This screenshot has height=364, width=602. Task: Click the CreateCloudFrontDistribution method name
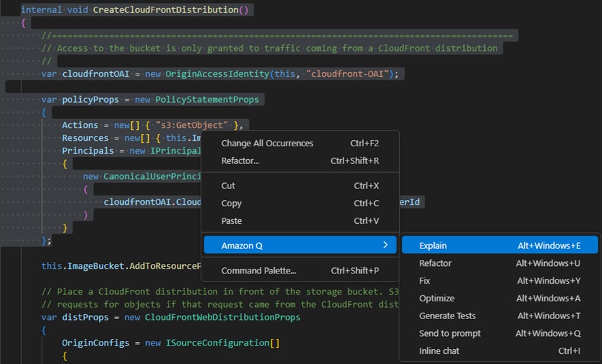coord(167,10)
